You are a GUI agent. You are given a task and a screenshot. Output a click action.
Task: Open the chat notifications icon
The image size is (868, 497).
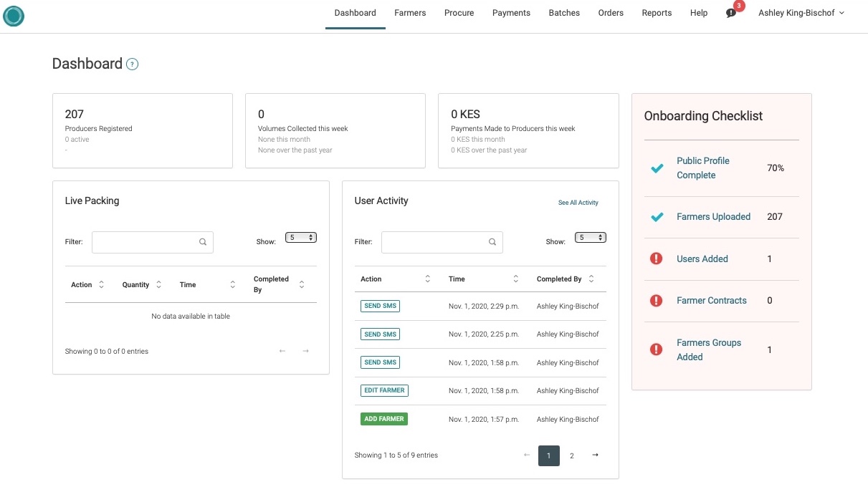pyautogui.click(x=730, y=14)
